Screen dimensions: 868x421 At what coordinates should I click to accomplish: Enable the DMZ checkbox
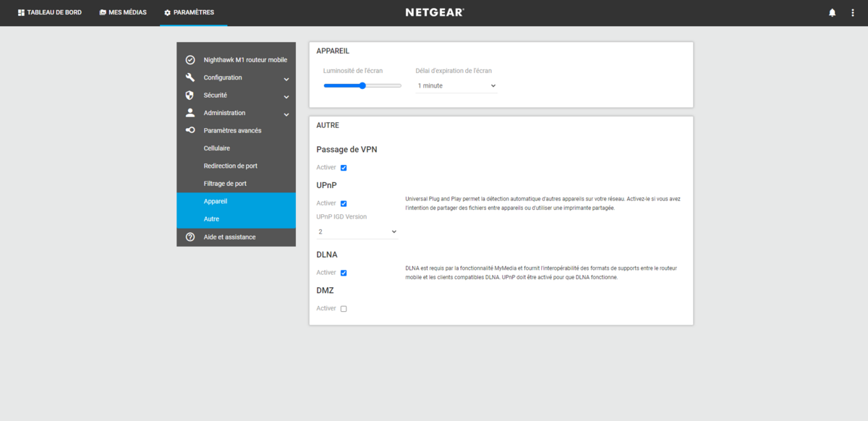point(344,308)
